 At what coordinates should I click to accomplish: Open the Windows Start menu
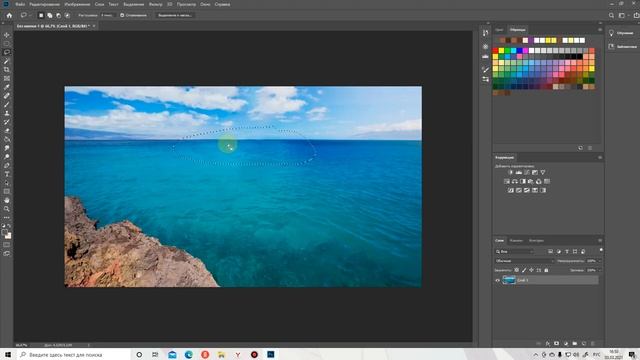click(x=7, y=355)
